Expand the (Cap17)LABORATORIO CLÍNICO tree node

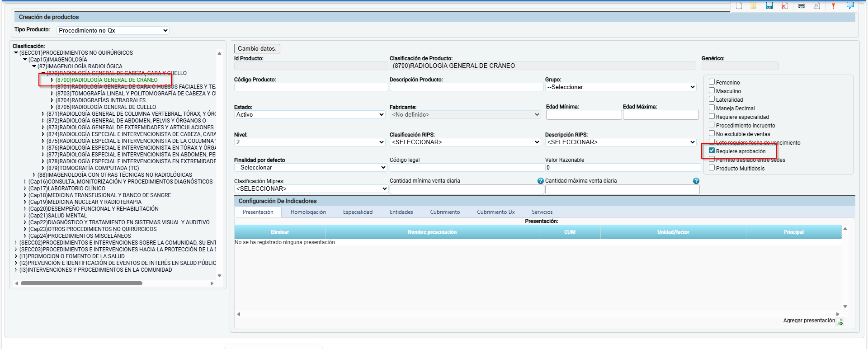25,189
